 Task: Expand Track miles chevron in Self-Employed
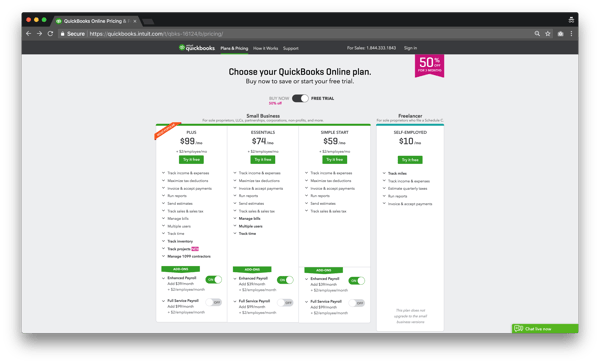[x=384, y=173]
